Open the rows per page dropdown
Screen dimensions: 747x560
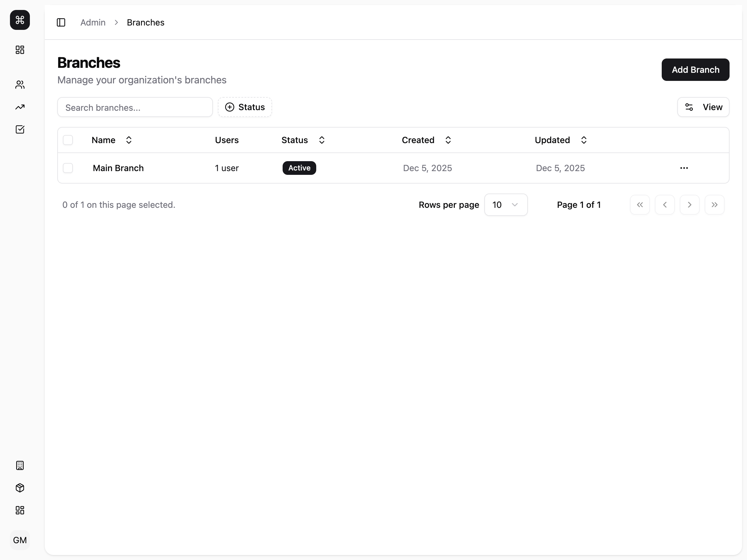(505, 205)
